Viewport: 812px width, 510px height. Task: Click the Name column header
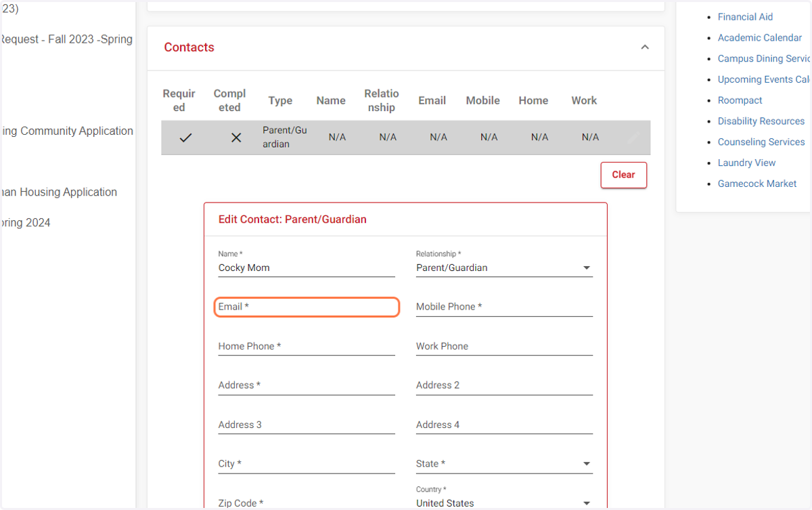point(331,100)
